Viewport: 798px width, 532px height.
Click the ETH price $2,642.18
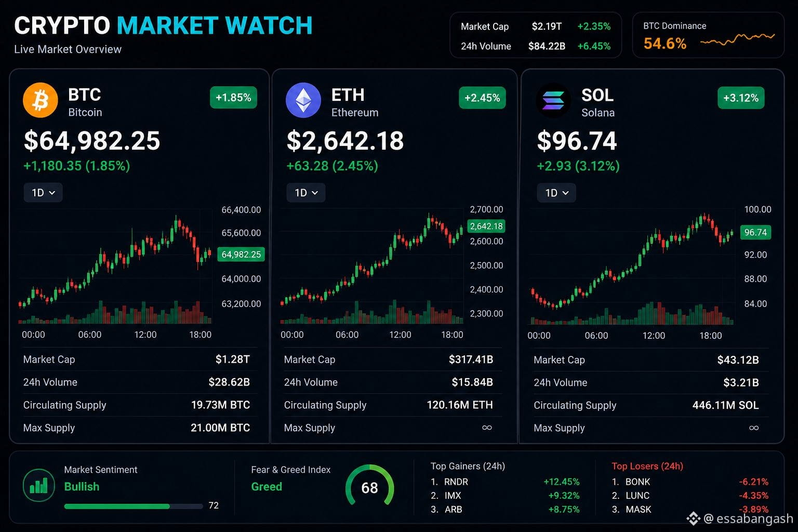click(x=345, y=141)
